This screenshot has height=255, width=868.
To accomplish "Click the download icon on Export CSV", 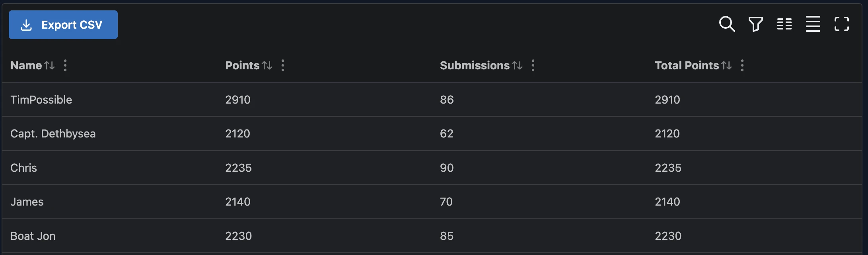I will 25,24.
